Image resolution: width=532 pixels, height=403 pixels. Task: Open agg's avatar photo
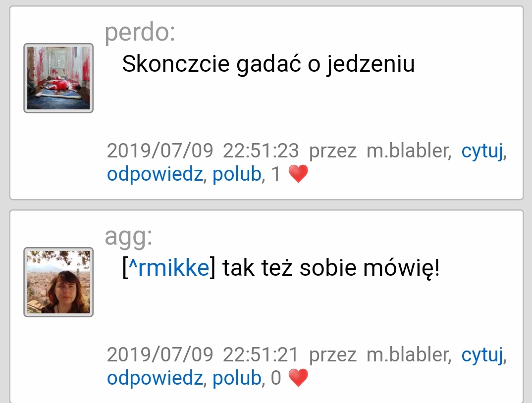[58, 282]
